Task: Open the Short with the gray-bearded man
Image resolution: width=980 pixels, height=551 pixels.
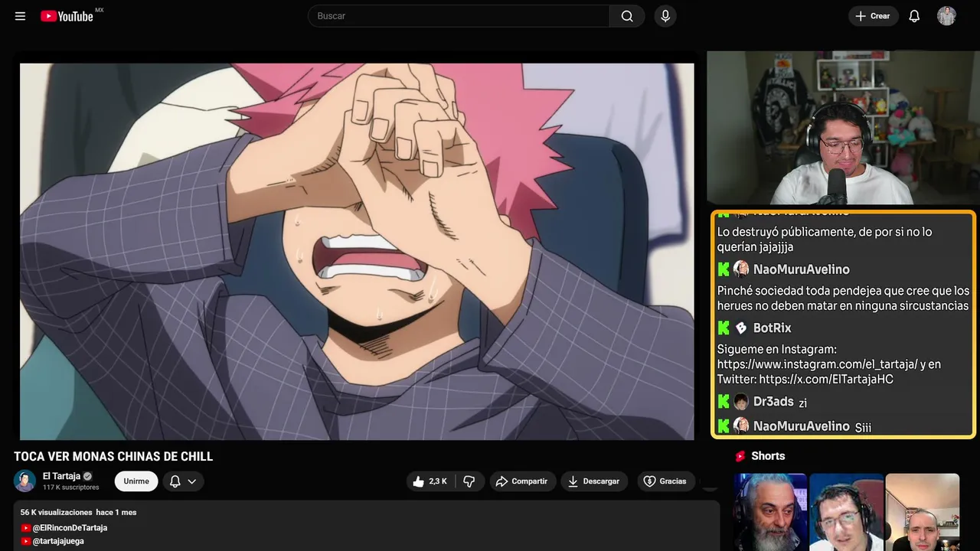Action: (770, 512)
